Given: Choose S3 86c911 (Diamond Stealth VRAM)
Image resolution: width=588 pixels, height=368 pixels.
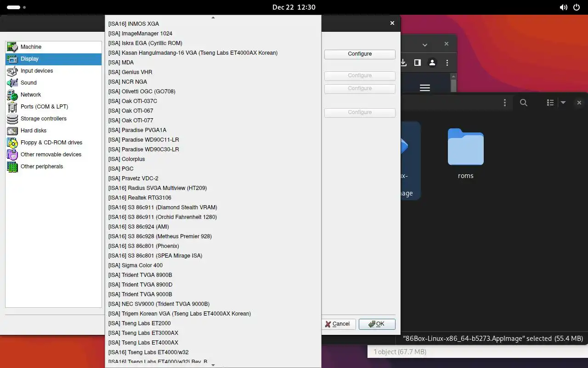Looking at the screenshot, I should coord(213,207).
